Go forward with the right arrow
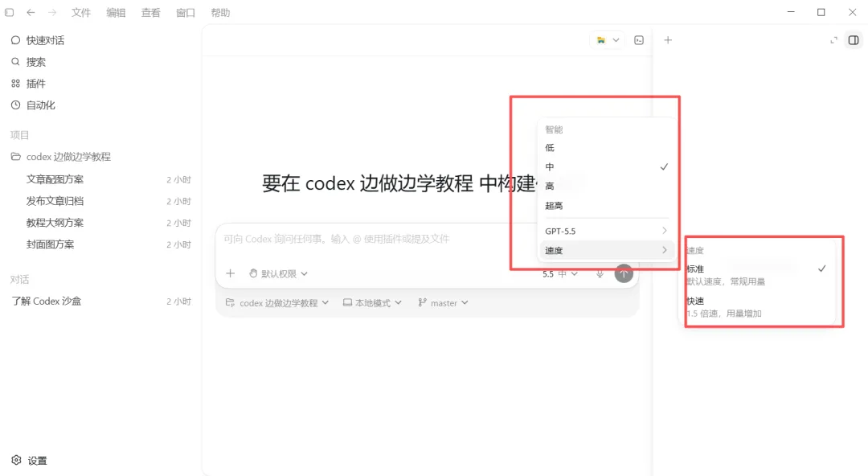This screenshot has width=868, height=476. 52,12
